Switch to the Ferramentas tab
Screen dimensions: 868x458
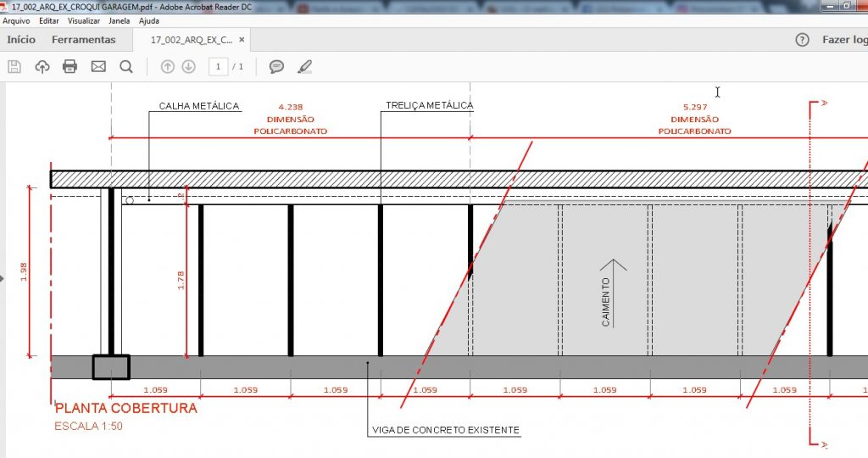84,40
